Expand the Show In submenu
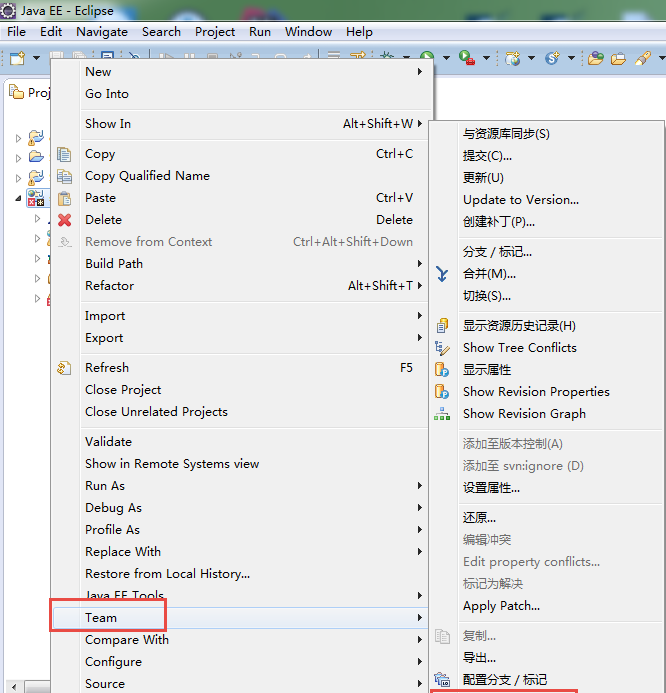666x693 pixels. pos(240,124)
